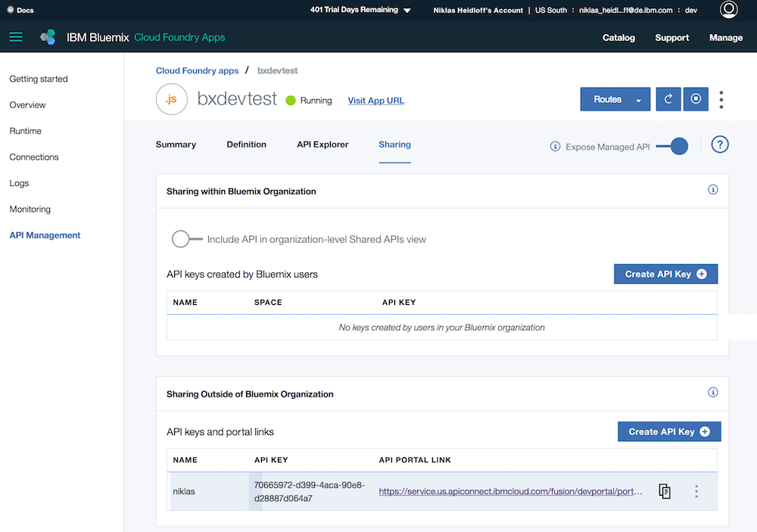Open the Catalog link
Screen dimensions: 757x532
[x=618, y=38]
